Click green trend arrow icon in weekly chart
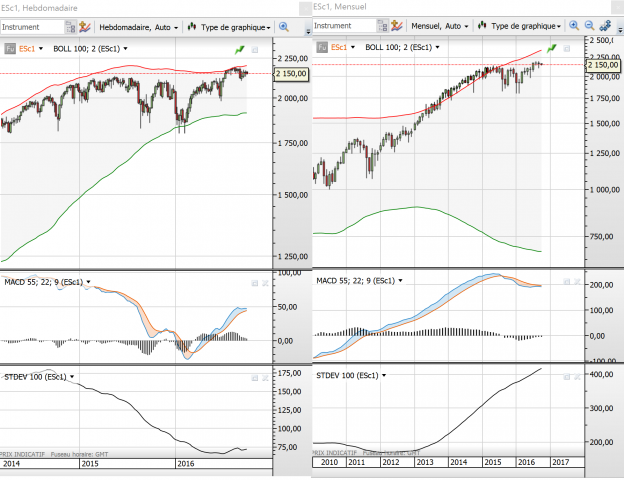 [x=240, y=49]
